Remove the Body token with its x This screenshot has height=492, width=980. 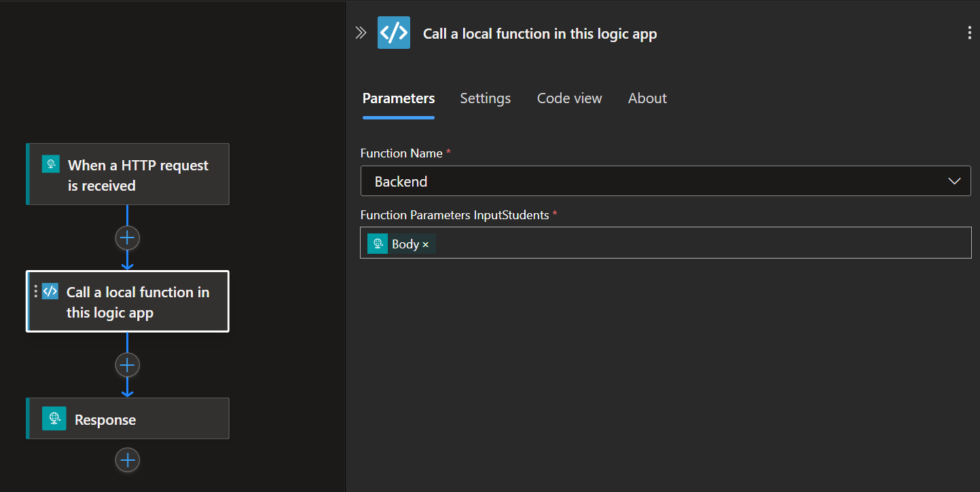427,243
